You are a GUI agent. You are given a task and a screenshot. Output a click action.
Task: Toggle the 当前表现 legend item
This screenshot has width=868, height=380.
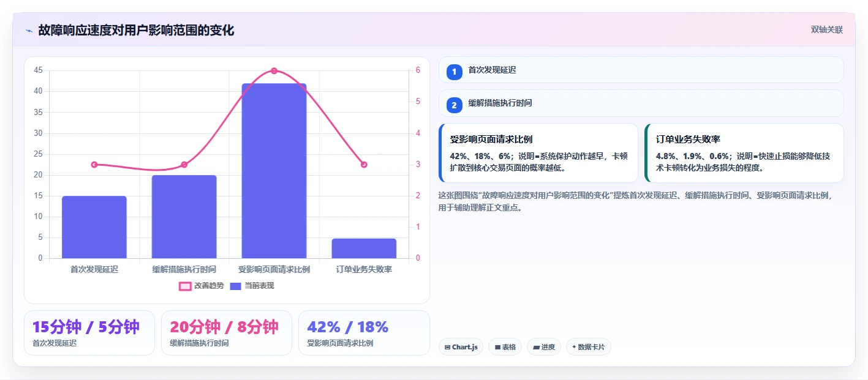point(252,286)
